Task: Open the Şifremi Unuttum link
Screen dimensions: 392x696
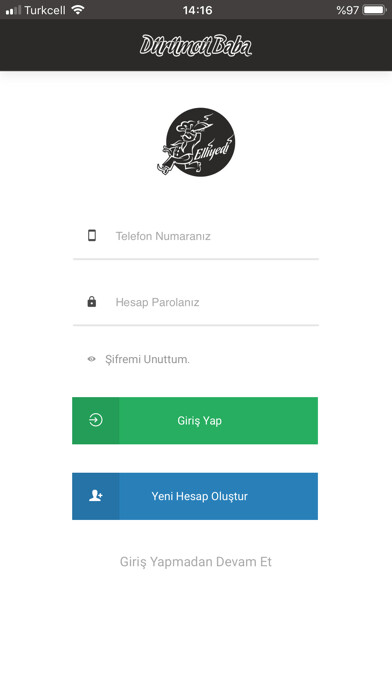Action: [x=147, y=359]
